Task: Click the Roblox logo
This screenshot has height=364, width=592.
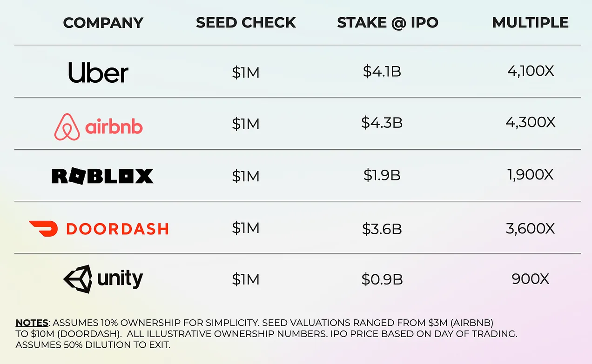Action: tap(102, 176)
